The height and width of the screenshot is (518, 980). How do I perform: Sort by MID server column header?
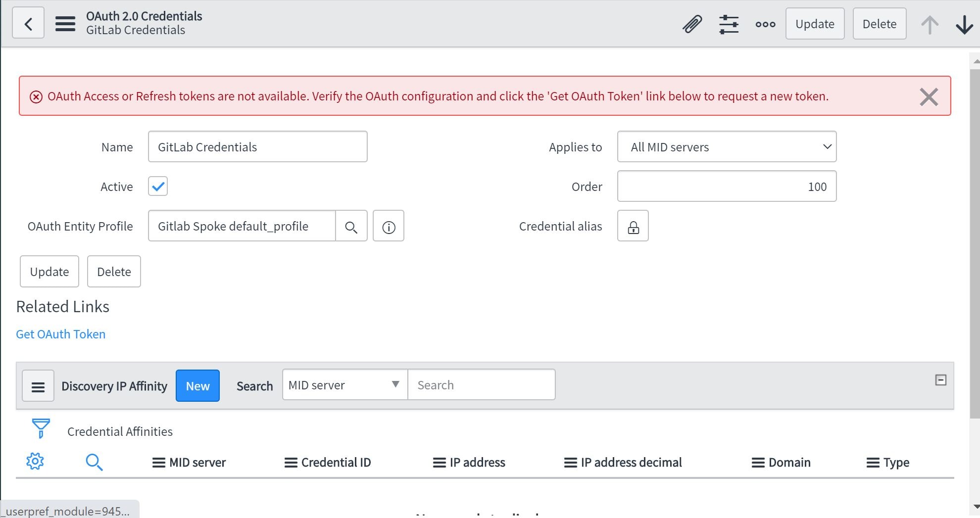pos(197,463)
